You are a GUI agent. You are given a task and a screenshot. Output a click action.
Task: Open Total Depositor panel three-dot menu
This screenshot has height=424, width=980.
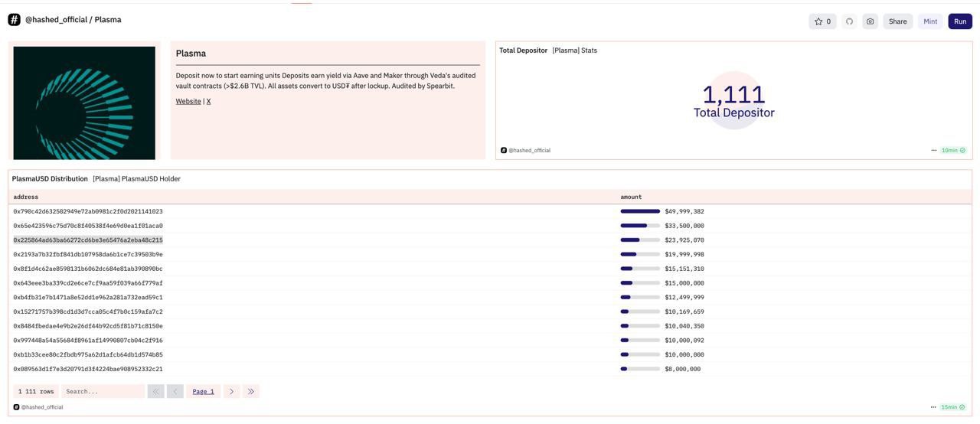pos(933,151)
